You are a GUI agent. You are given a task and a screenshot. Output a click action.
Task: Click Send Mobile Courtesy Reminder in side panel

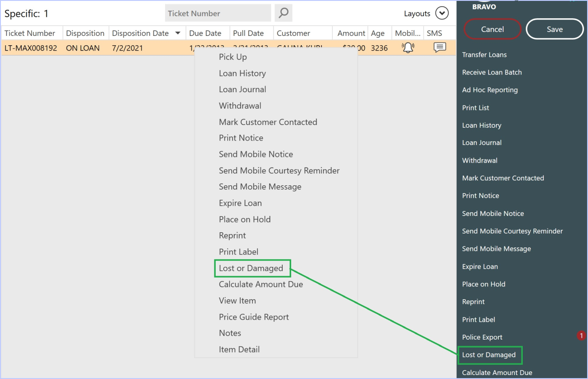pos(513,231)
